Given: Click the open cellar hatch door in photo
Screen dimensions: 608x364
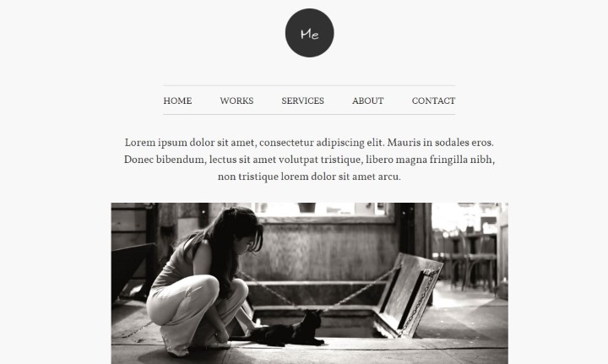Looking at the screenshot, I should (x=407, y=296).
